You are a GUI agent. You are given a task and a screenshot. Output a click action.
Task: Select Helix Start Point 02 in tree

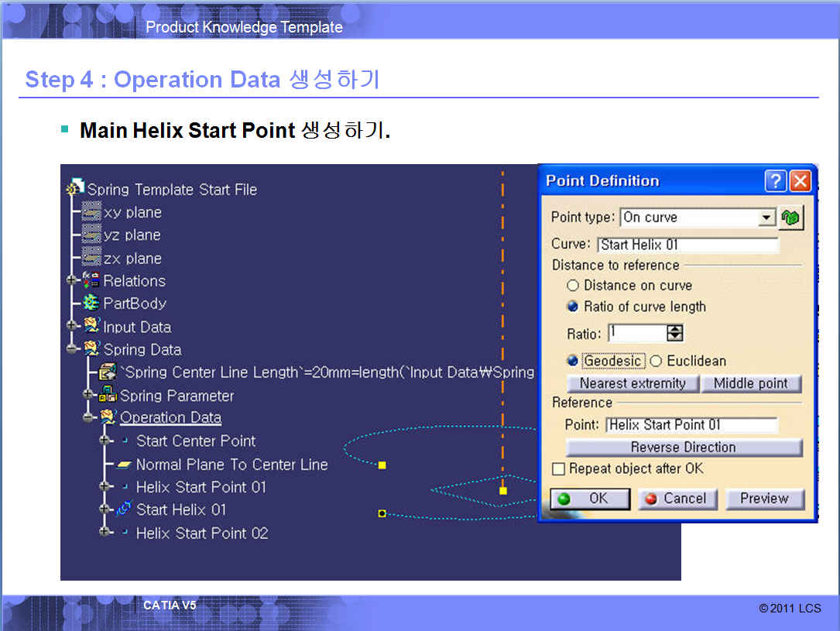[201, 533]
